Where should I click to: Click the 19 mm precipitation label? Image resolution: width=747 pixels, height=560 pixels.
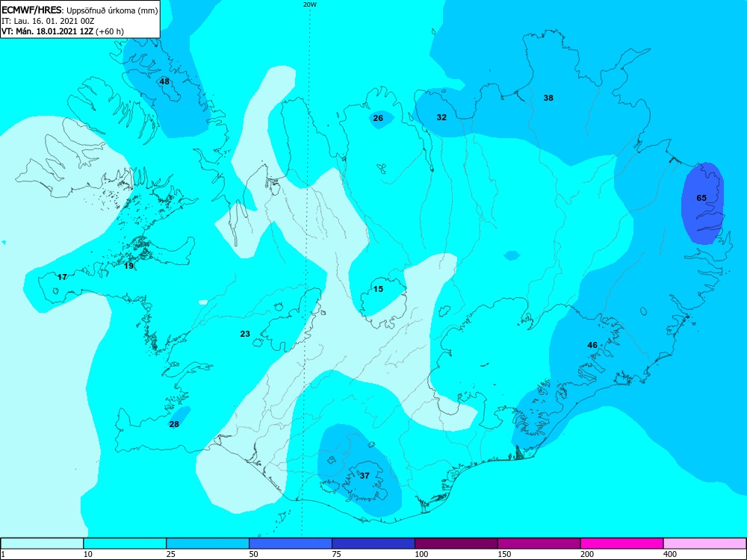tap(128, 267)
